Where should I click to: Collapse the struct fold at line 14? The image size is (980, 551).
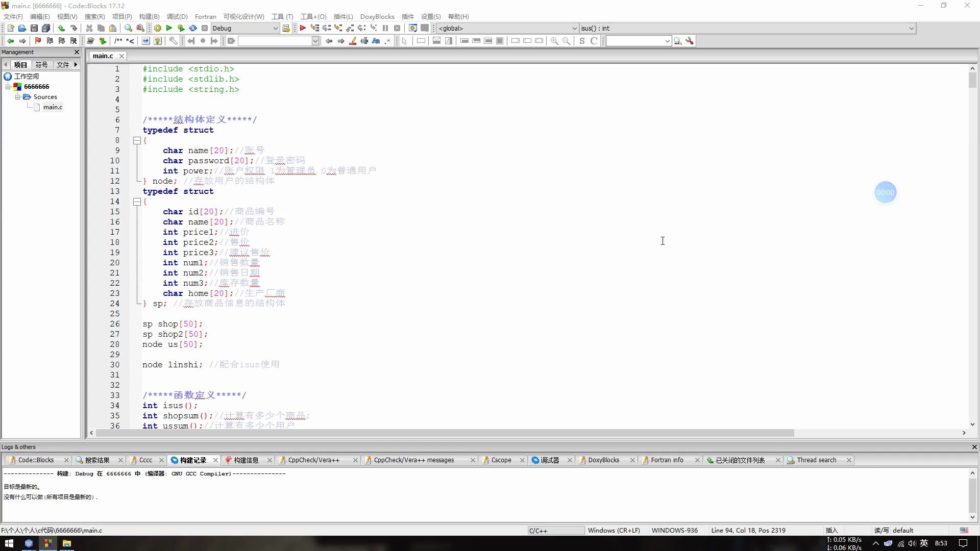tap(137, 202)
